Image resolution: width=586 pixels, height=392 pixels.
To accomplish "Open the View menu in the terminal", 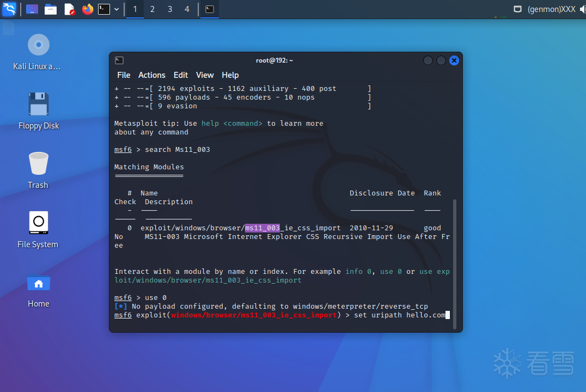I will click(205, 75).
